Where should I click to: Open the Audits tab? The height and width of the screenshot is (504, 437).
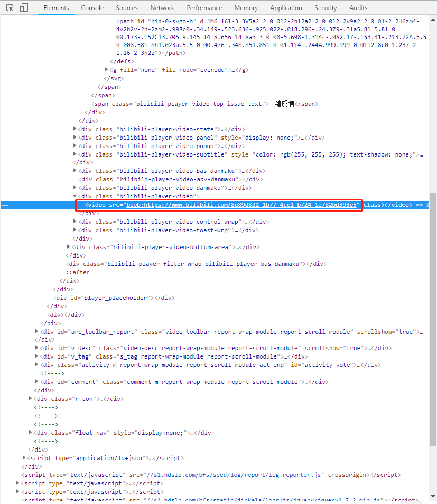click(x=358, y=8)
